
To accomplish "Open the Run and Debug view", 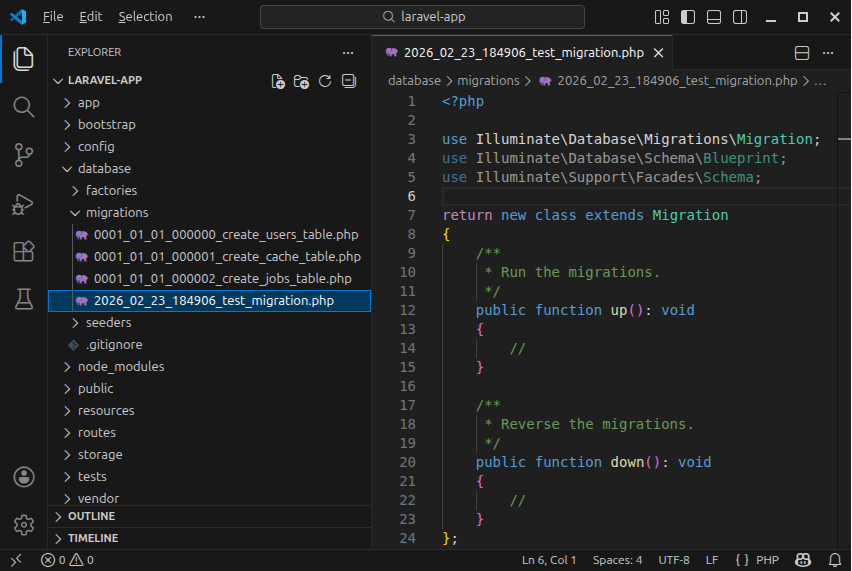I will coord(23,204).
